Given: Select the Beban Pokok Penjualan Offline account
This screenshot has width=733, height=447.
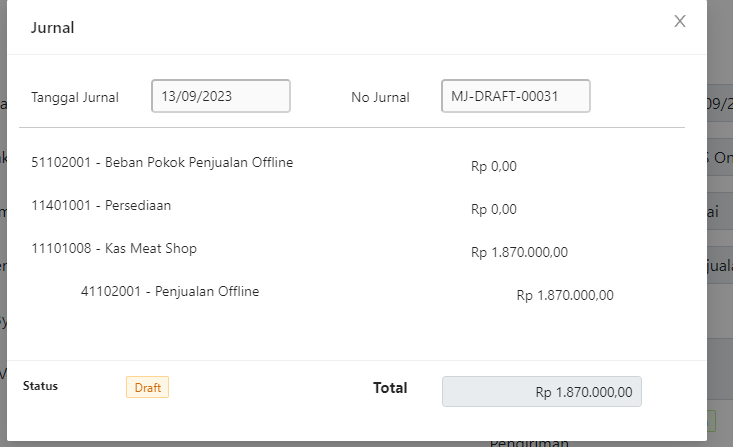Looking at the screenshot, I should click(162, 162).
